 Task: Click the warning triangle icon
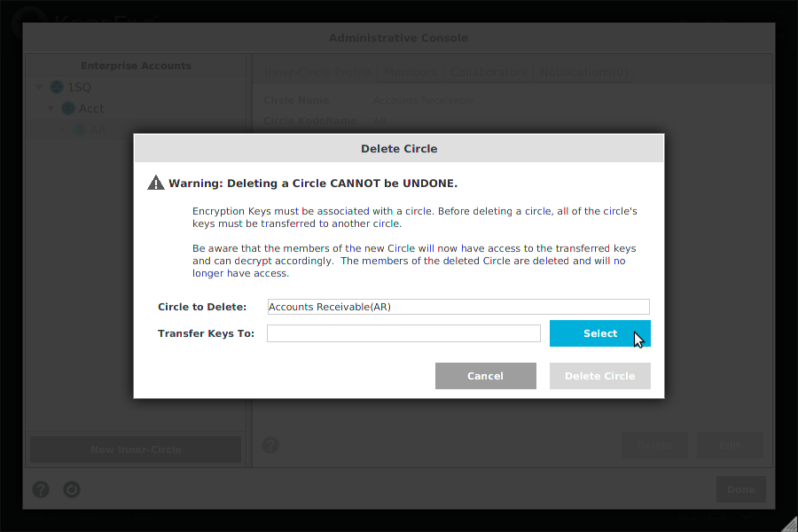156,183
